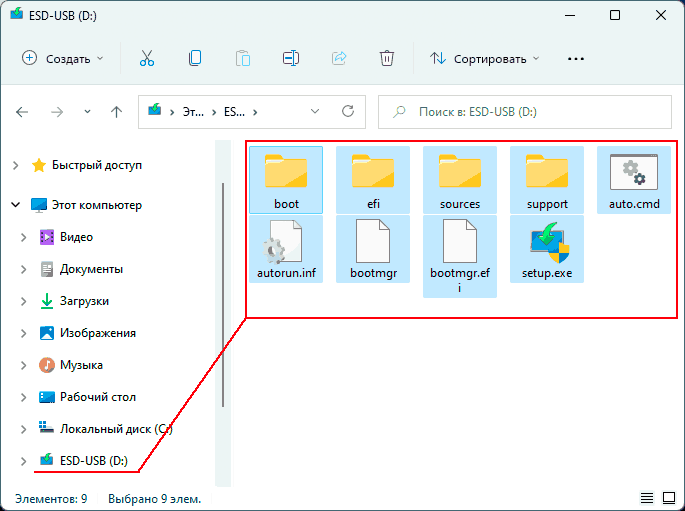Select the setup.exe installer
The width and height of the screenshot is (685, 511).
click(x=547, y=249)
